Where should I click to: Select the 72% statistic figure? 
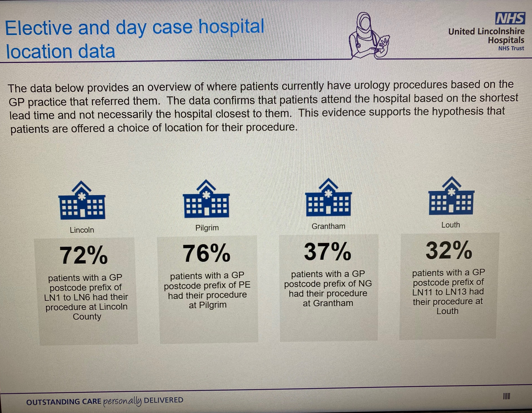[83, 255]
